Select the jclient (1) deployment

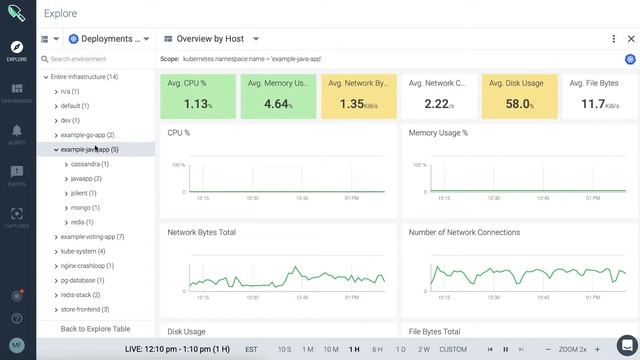(83, 193)
